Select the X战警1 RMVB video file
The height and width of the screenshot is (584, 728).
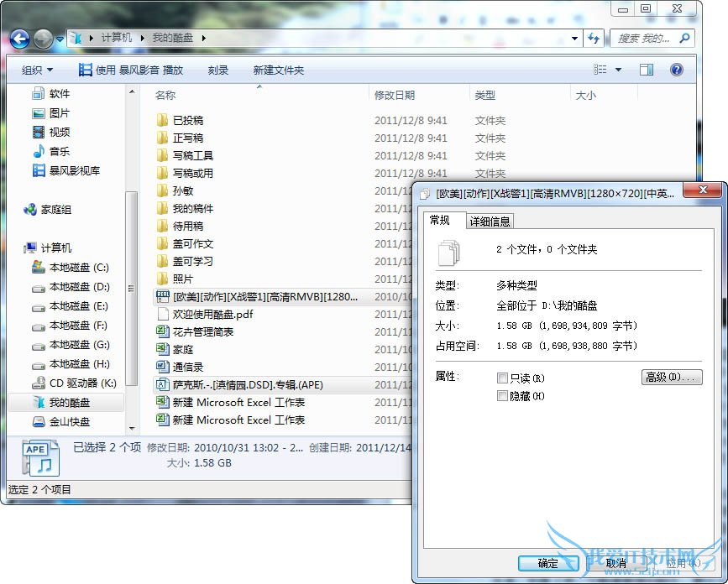pos(264,297)
